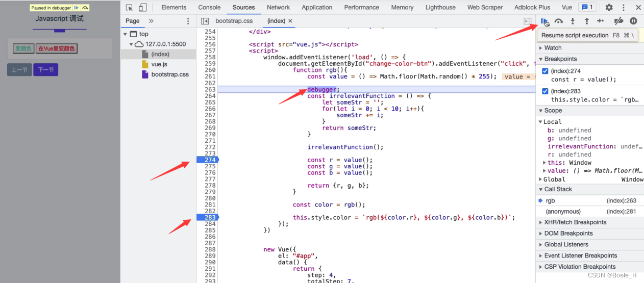Uncheck the (index):283 breakpoint checkbox
Image resolution: width=644 pixels, height=283 pixels.
[545, 91]
